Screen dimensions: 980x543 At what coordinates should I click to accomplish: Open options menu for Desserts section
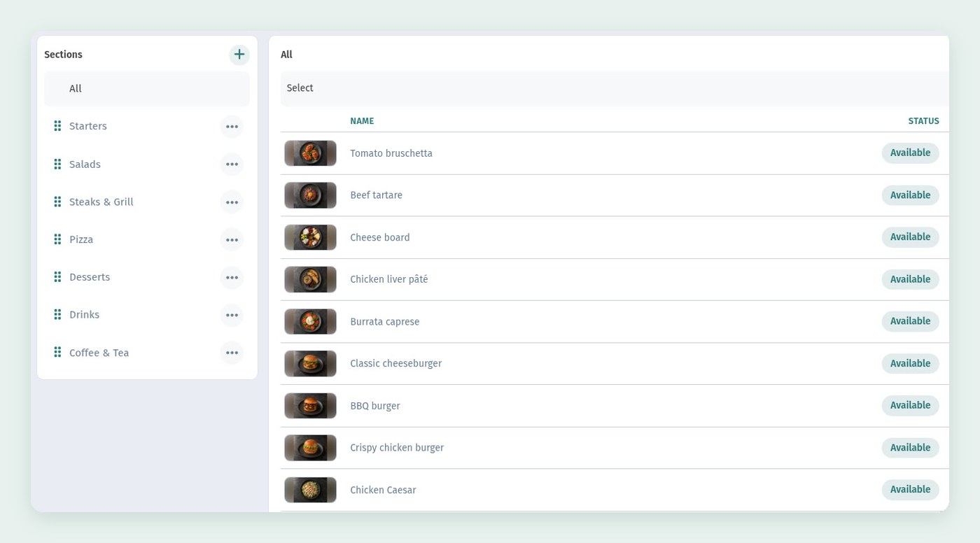(232, 278)
